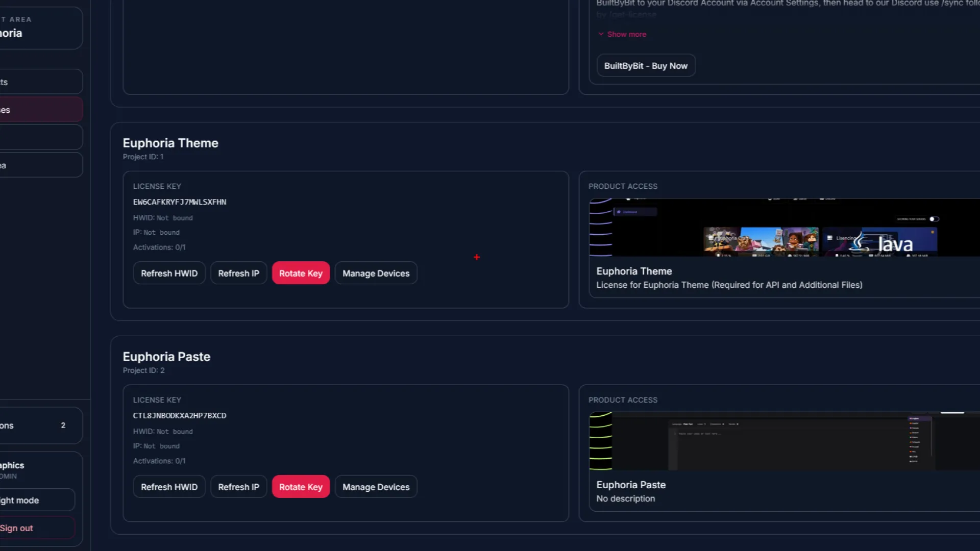980x551 pixels.
Task: Click the Euphoria Theme license key EW6CAFKRYFJ7MWLSXFHN
Action: tap(180, 202)
